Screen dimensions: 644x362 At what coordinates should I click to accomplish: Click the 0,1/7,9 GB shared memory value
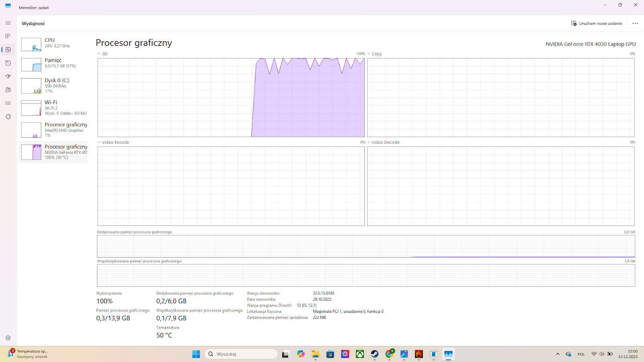point(172,318)
